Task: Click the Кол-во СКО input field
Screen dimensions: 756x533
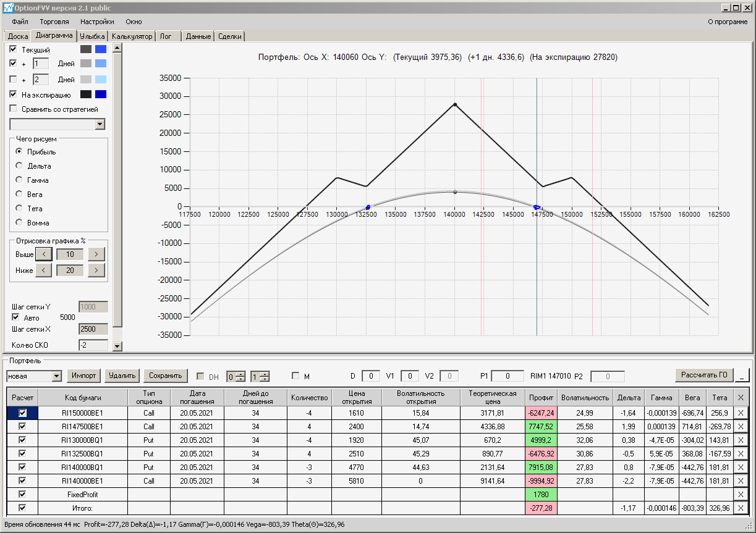Action: click(x=93, y=345)
